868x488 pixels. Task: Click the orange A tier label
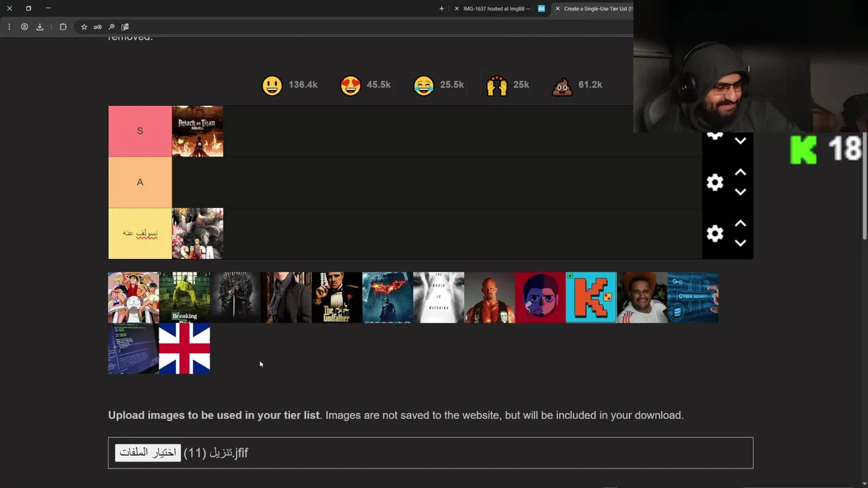140,182
